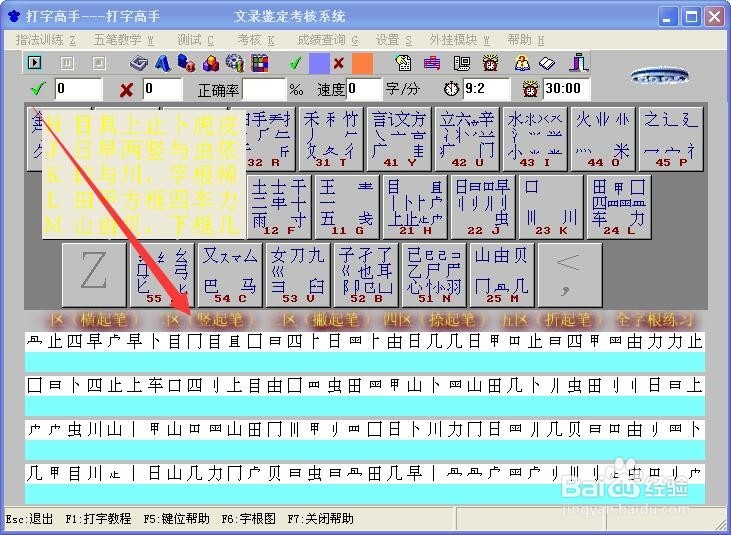Click the play/start button in the toolbar
731x535 pixels.
point(34,62)
